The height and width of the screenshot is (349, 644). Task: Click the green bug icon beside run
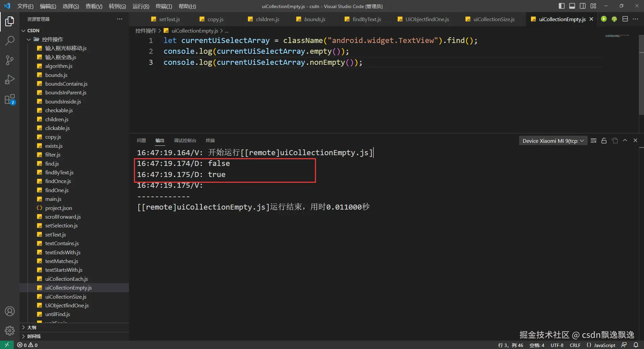click(x=614, y=19)
